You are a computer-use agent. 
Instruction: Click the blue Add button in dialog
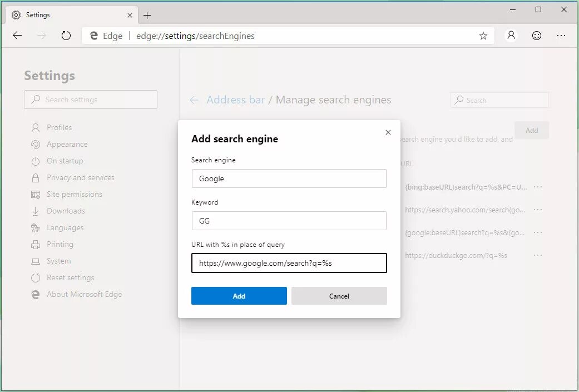[x=239, y=296]
